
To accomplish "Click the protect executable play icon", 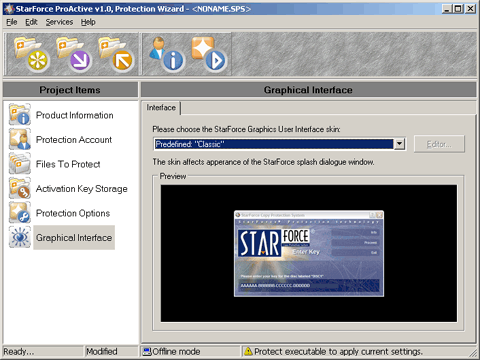I will point(209,54).
